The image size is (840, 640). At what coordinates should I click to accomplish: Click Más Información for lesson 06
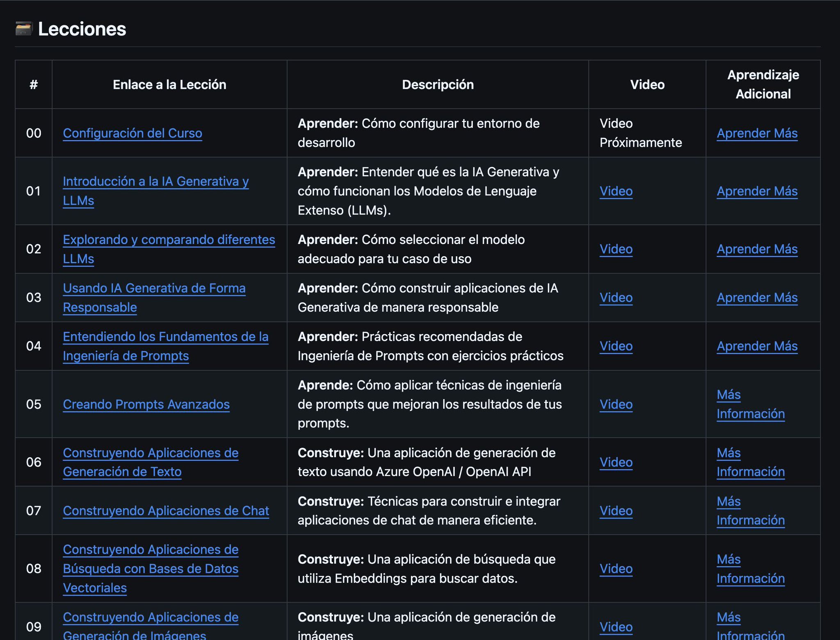click(x=751, y=462)
